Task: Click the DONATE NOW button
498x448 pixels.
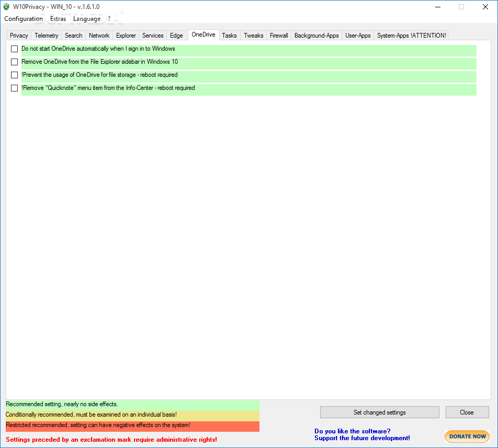Action: tap(467, 436)
